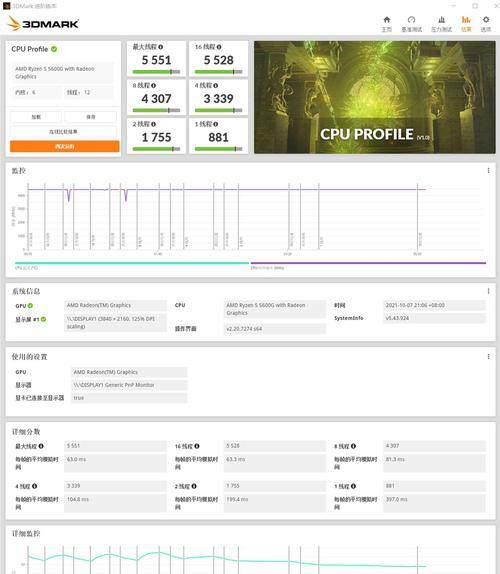Click the 3DMark app icon in title bar
Image resolution: width=500 pixels, height=574 pixels.
pos(6,6)
